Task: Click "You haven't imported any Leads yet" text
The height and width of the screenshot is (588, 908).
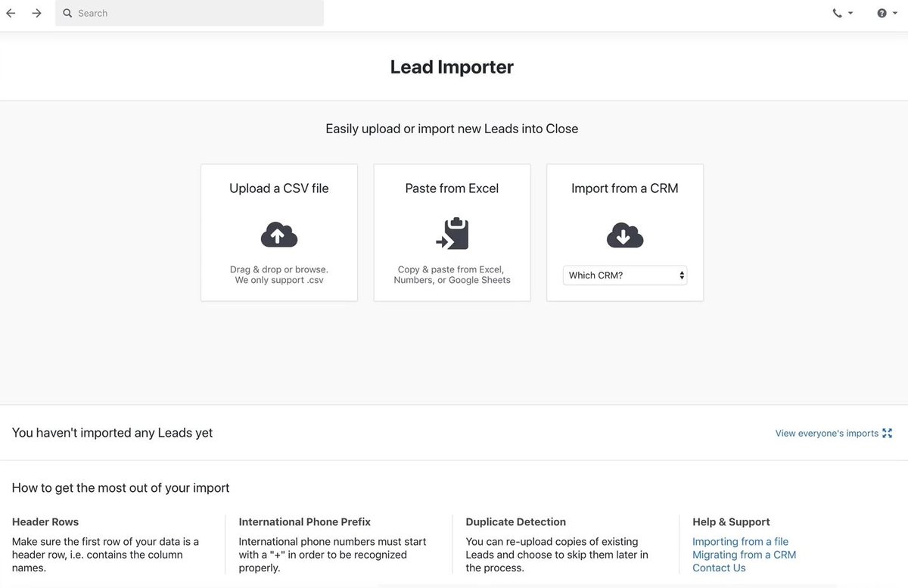Action: [113, 433]
